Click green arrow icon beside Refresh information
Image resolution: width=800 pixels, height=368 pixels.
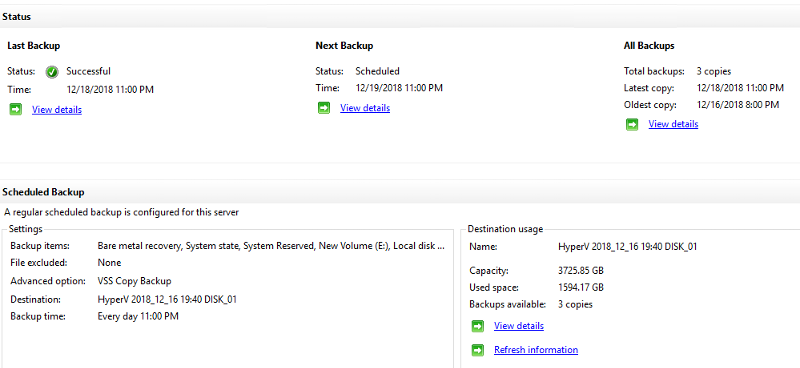point(478,350)
